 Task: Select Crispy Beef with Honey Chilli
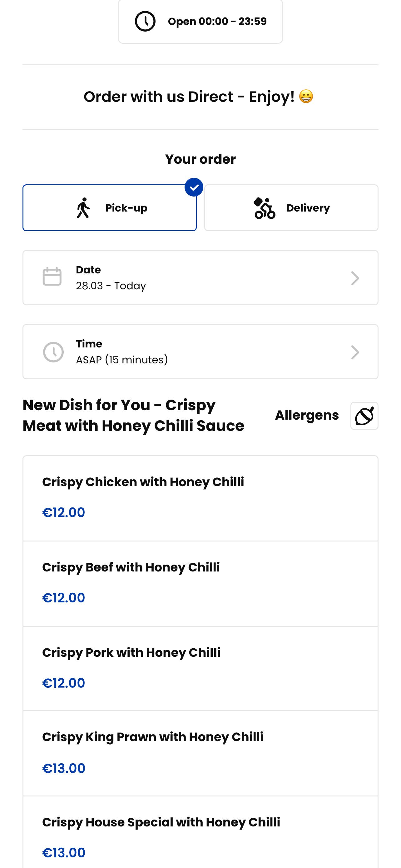click(x=200, y=584)
